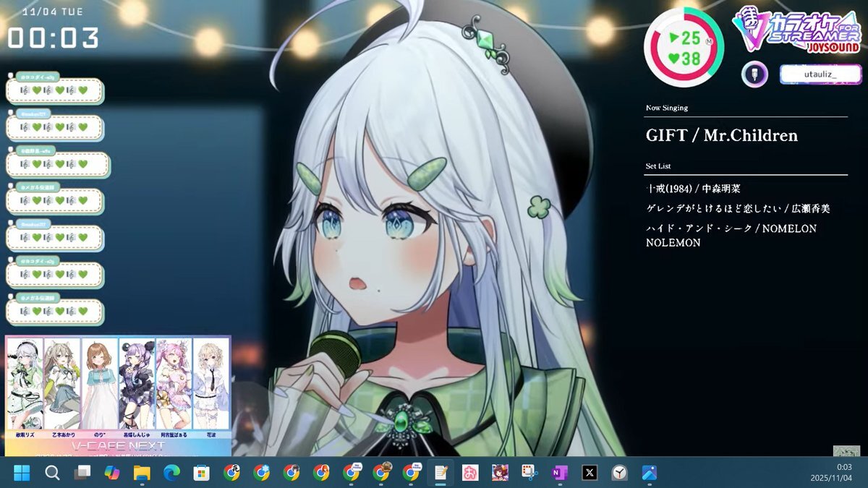
Task: Click the 11/04 TUE date text
Action: coord(51,12)
